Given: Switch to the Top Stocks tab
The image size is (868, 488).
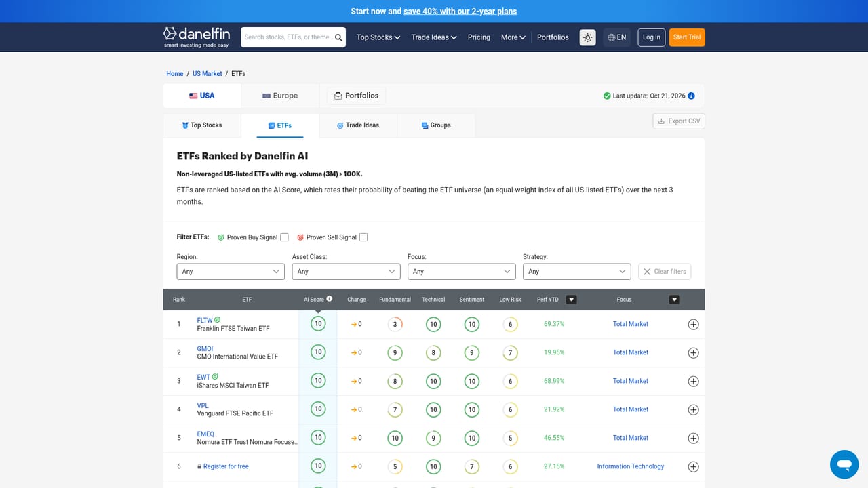Looking at the screenshot, I should [x=202, y=125].
